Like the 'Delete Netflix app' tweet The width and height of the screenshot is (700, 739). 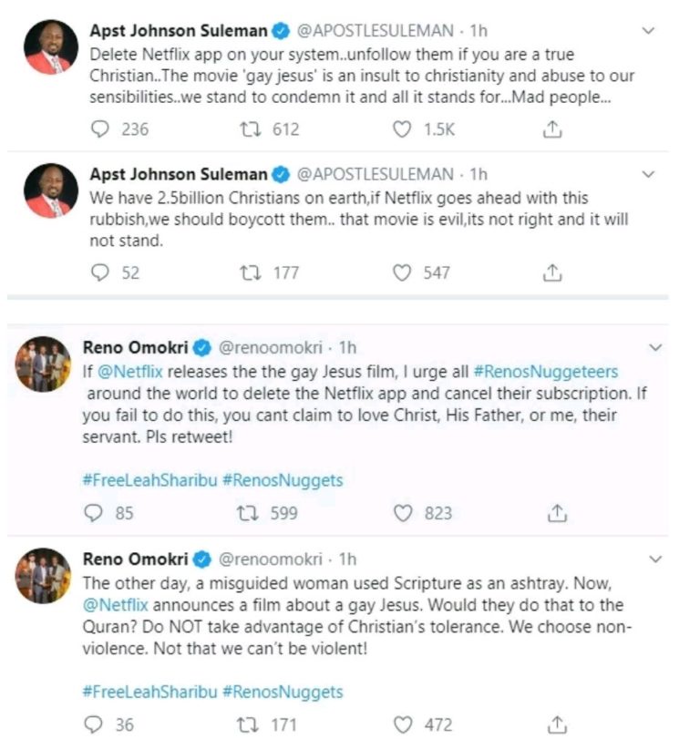tap(402, 129)
